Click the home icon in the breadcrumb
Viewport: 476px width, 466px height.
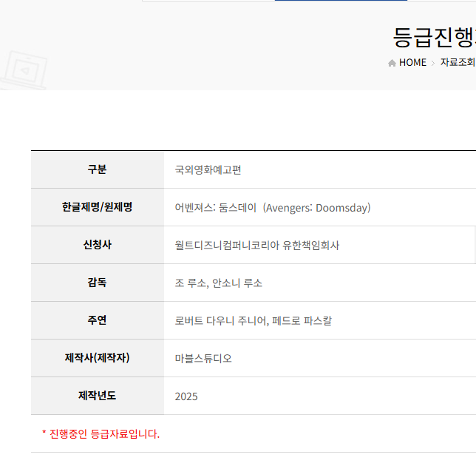[x=392, y=63]
